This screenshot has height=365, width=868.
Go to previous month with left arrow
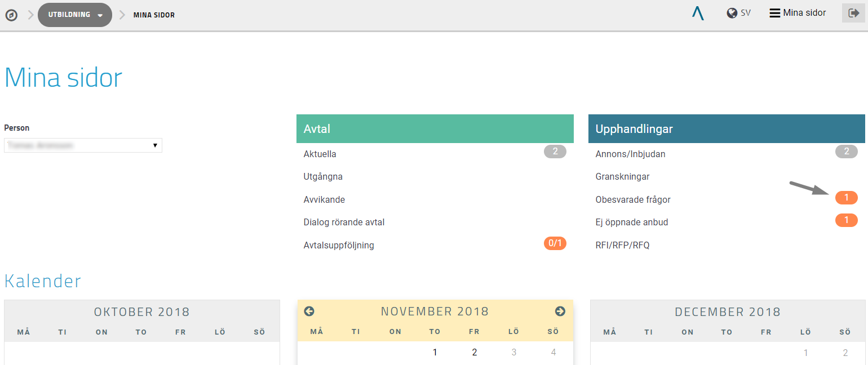point(309,311)
